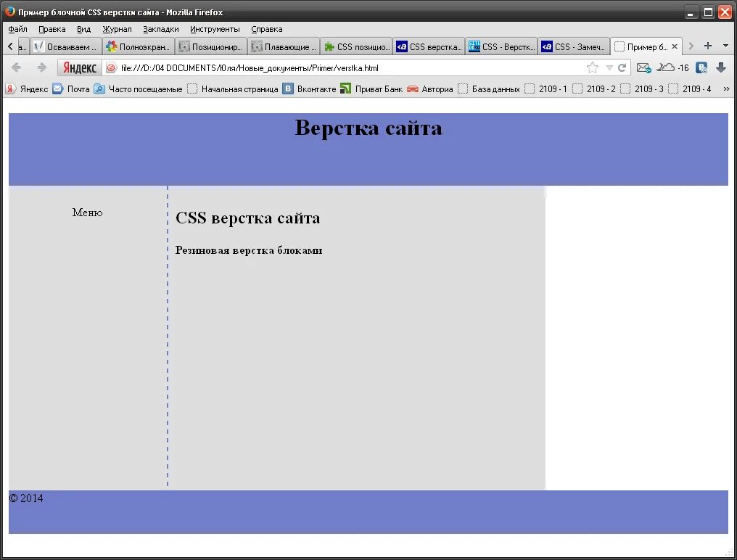Screen dimensions: 737x560
Task: Click the Forward navigation arrow
Action: pyautogui.click(x=41, y=67)
